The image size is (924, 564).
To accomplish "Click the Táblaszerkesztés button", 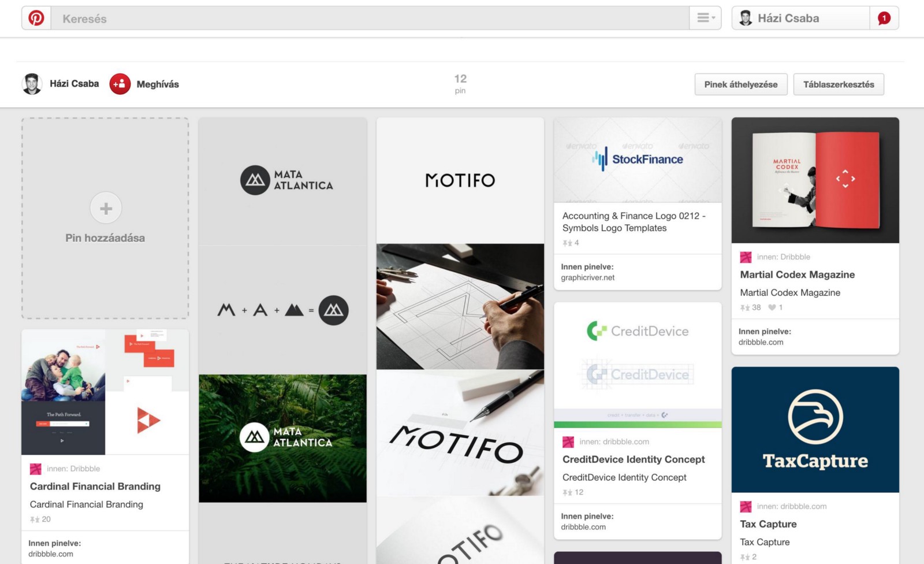I will coord(839,84).
